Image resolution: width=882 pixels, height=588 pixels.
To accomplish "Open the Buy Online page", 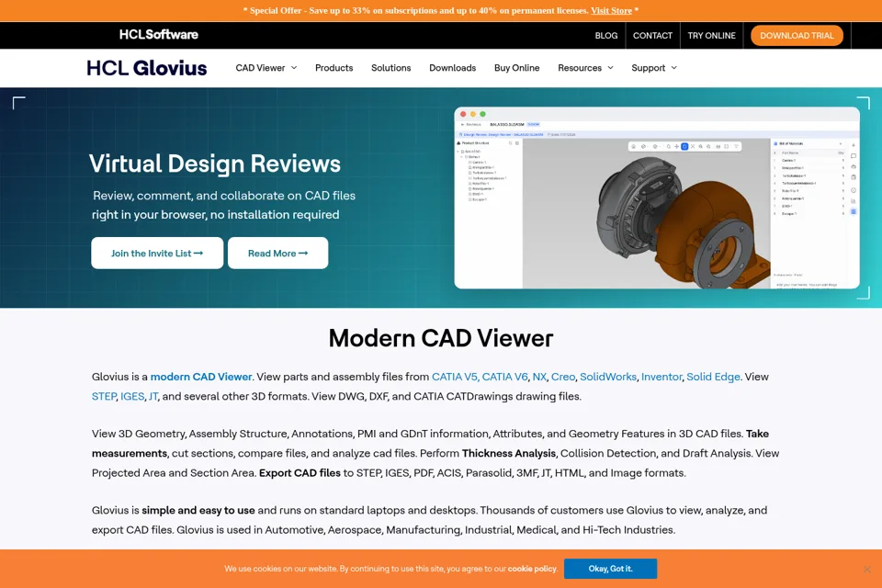I will (517, 68).
